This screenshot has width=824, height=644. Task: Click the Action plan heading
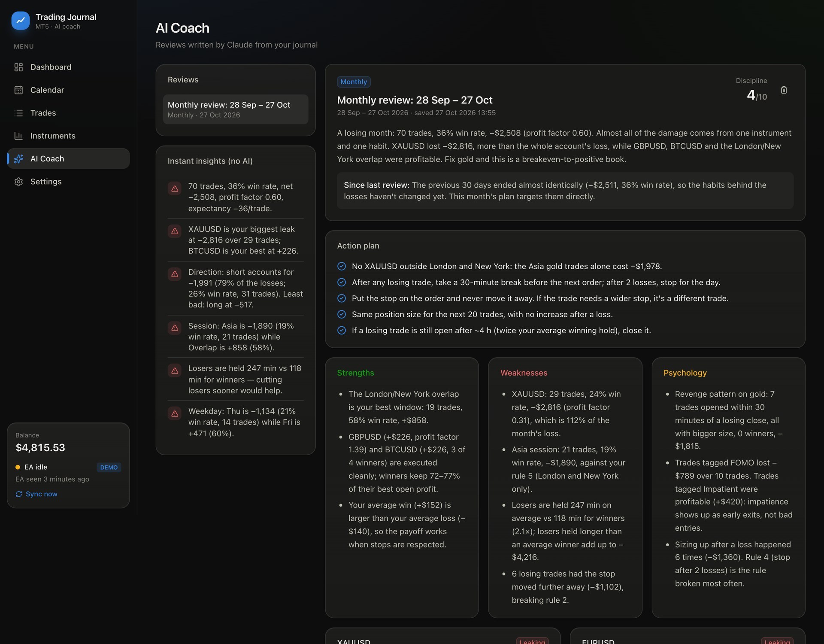[358, 246]
